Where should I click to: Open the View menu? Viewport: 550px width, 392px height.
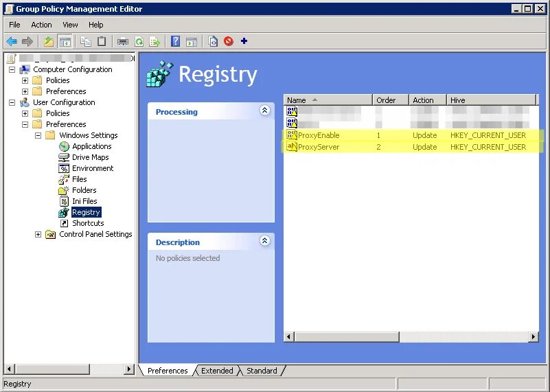pos(70,25)
